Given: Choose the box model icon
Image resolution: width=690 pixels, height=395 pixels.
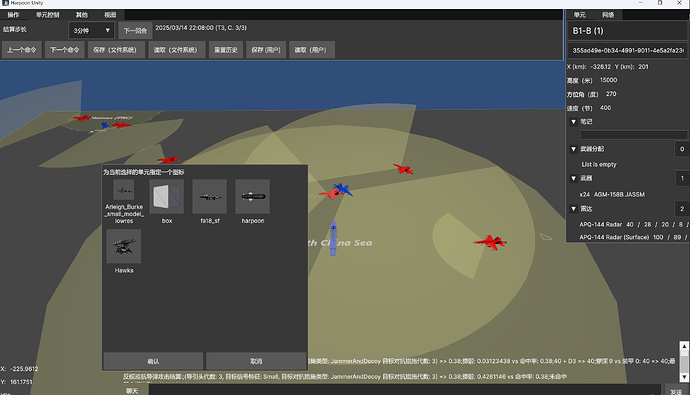Looking at the screenshot, I should click(167, 196).
